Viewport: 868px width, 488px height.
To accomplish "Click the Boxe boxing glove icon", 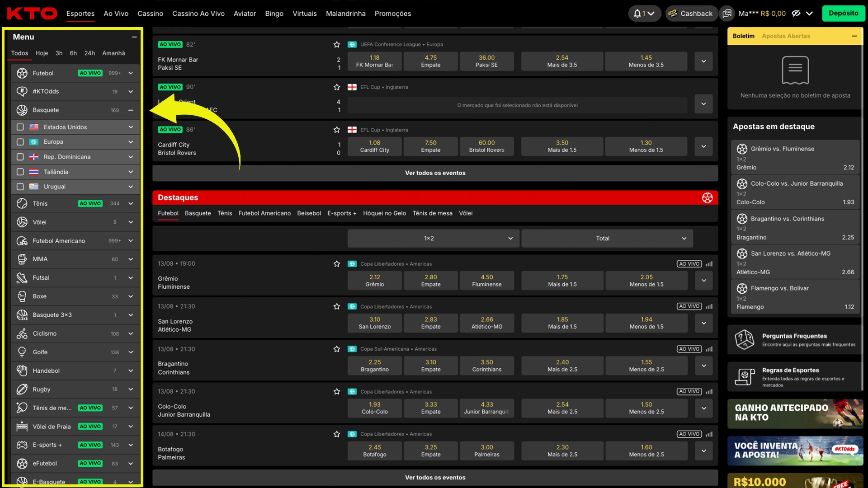I will [22, 296].
